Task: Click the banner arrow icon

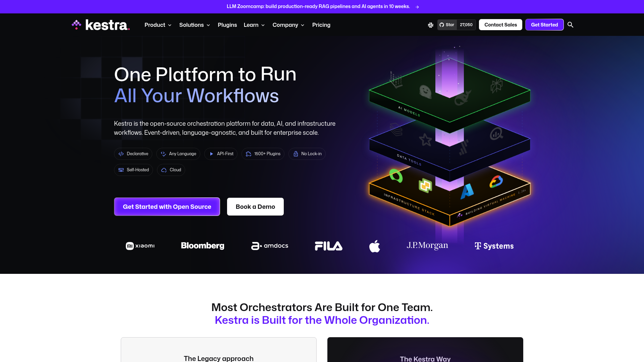Action: (417, 7)
